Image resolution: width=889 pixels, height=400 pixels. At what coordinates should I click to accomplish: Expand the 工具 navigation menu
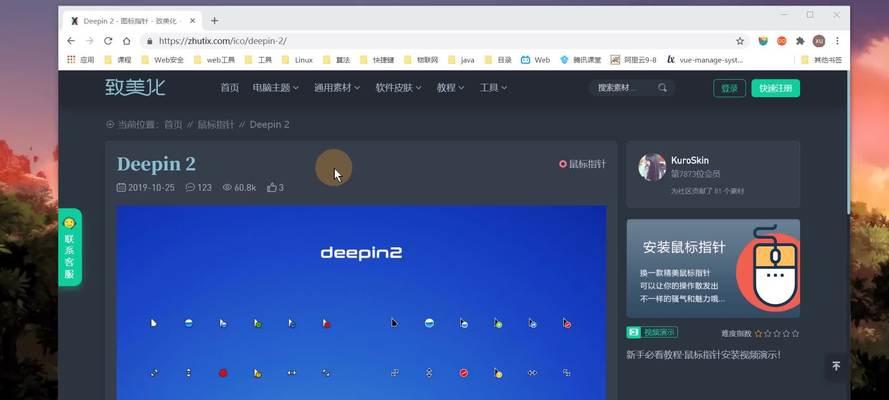coord(493,88)
